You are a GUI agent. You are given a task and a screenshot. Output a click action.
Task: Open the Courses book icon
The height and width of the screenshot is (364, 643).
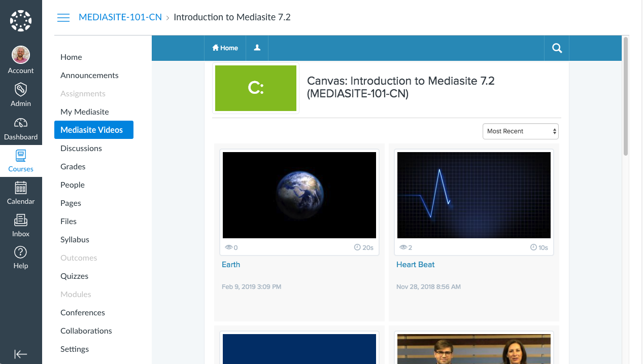(21, 156)
